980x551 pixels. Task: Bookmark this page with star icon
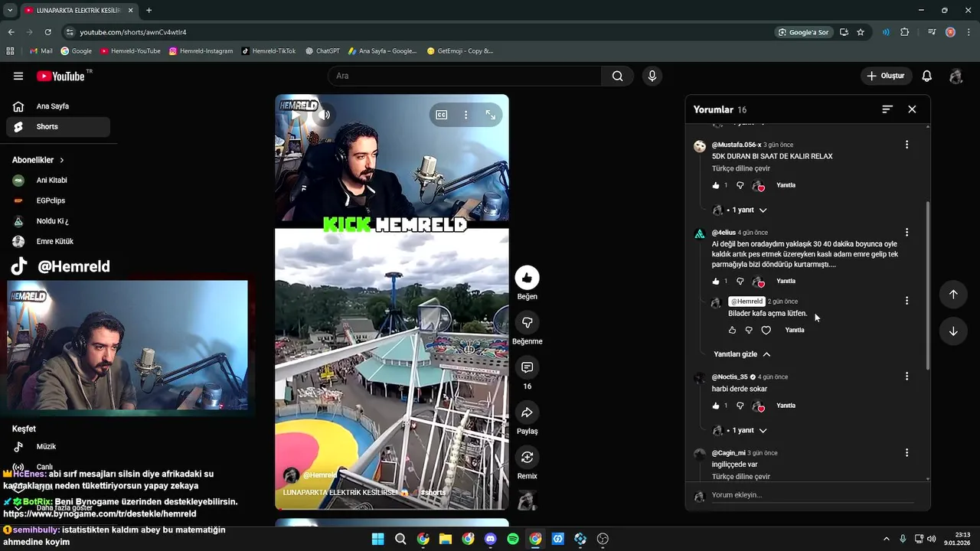[x=861, y=32]
